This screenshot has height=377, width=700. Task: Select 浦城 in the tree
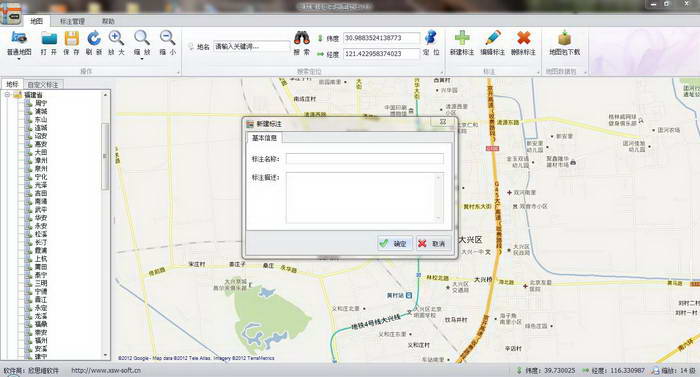[41, 111]
